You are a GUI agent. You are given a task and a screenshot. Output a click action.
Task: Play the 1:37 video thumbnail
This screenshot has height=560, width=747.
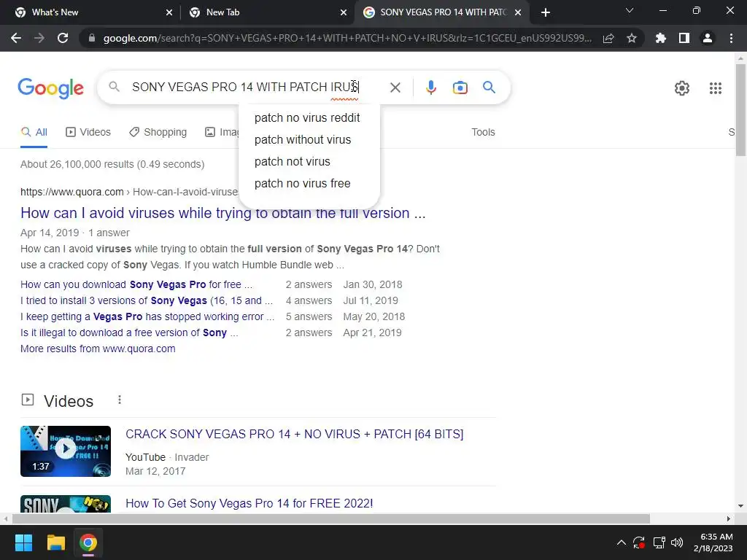(x=66, y=451)
